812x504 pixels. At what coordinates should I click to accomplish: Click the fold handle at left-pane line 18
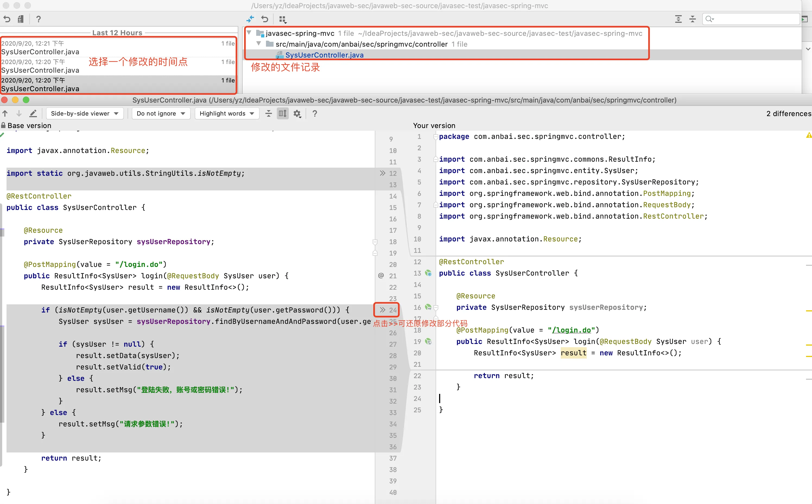coord(375,242)
